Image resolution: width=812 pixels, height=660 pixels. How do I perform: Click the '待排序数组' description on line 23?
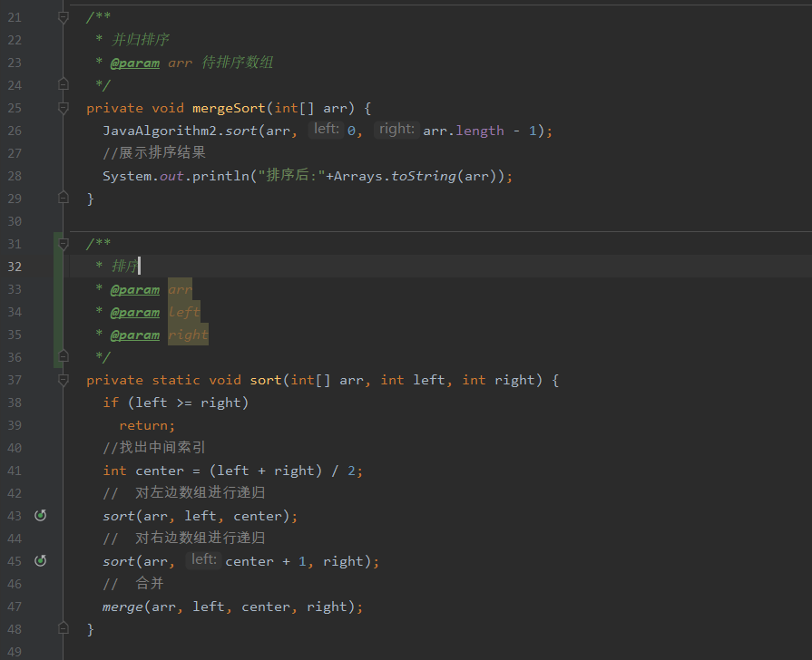[x=237, y=63]
